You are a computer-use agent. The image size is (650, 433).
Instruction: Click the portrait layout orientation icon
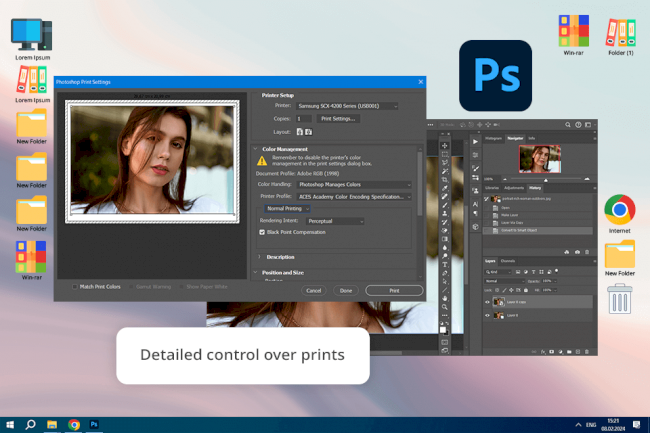[x=299, y=132]
